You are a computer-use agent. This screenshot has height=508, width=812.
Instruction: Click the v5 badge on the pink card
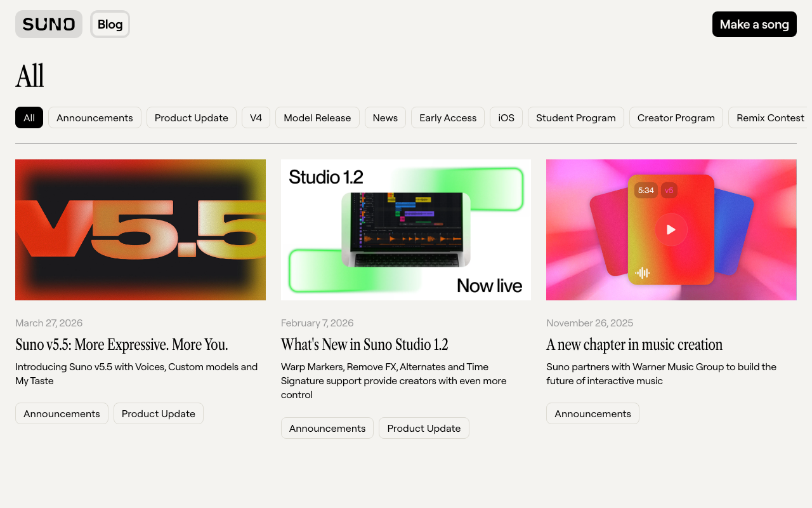(x=669, y=190)
